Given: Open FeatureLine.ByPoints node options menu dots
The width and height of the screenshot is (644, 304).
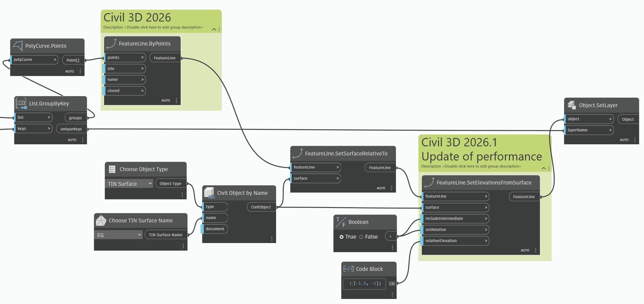Looking at the screenshot, I should [x=176, y=100].
